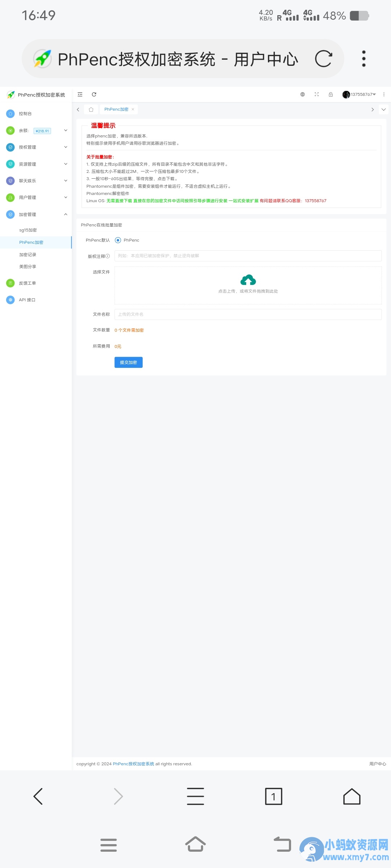
Task: Open the browser three-dot menu
Action: (364, 59)
